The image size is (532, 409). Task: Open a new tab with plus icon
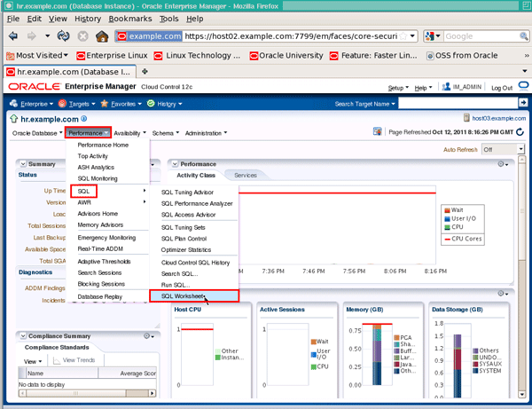click(145, 71)
